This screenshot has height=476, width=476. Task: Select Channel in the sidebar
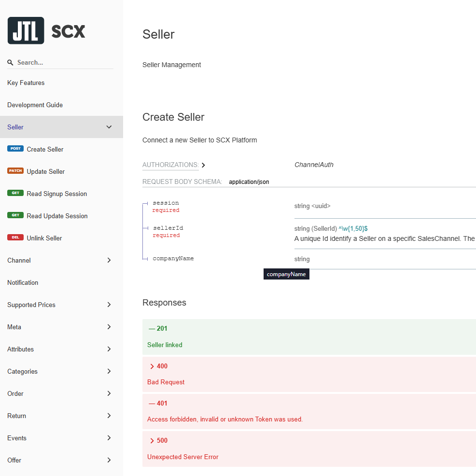19,261
